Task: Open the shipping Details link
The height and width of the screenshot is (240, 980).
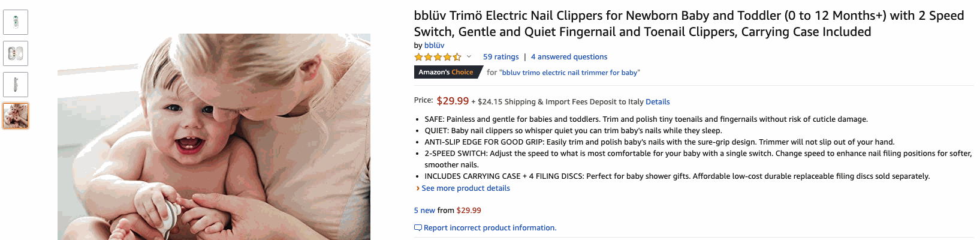Action: (x=658, y=102)
